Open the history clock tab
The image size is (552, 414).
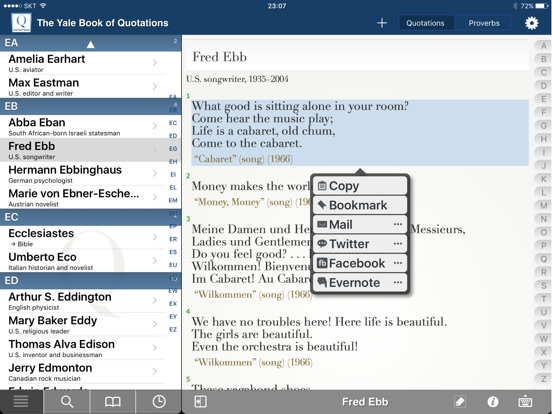tap(159, 402)
